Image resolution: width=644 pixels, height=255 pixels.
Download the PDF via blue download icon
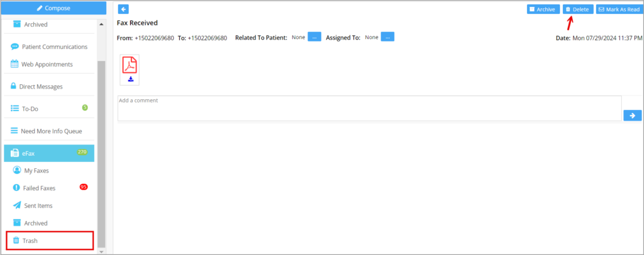(x=130, y=79)
